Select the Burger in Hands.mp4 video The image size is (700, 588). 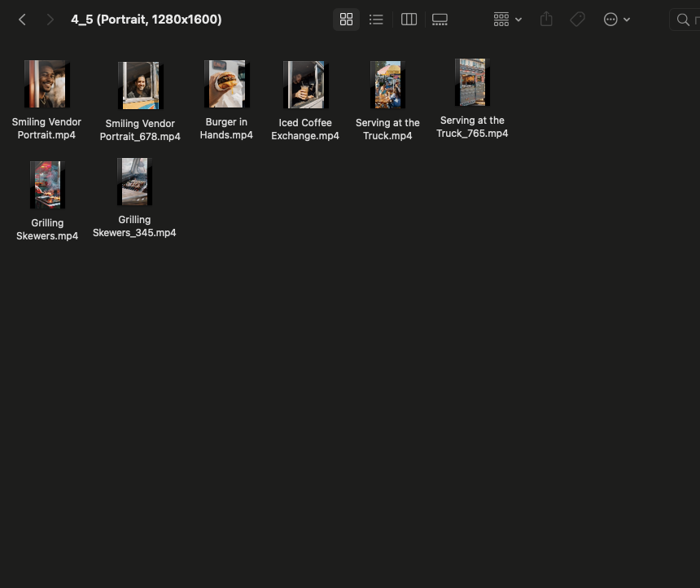[226, 84]
